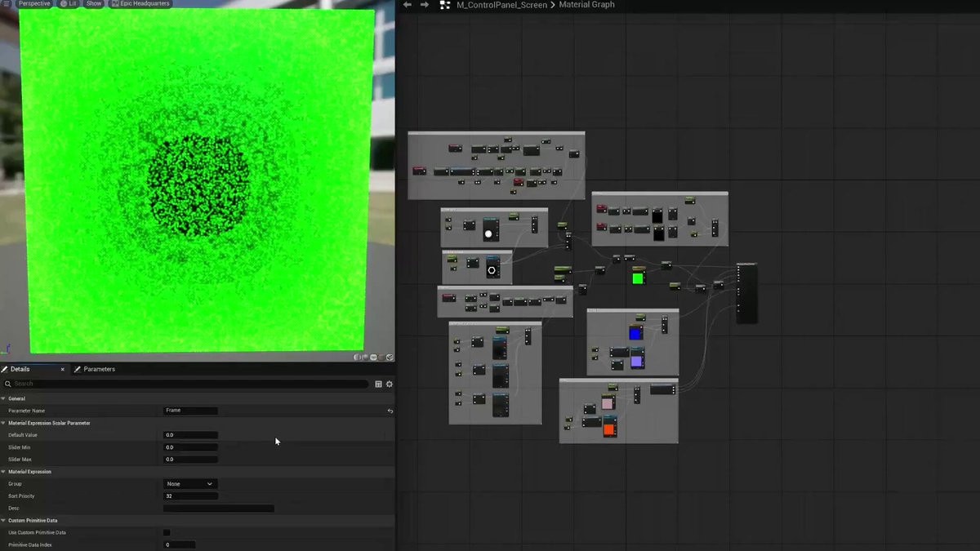This screenshot has height=551, width=980.
Task: Collapse the Material Expression section
Action: (x=3, y=472)
